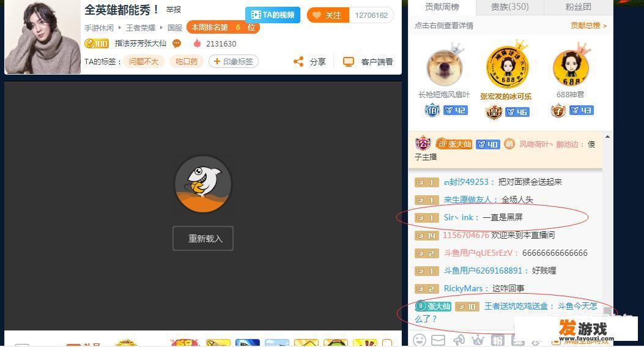Click the envelope icon in chat toolbar
644x347 pixels.
coord(439,340)
